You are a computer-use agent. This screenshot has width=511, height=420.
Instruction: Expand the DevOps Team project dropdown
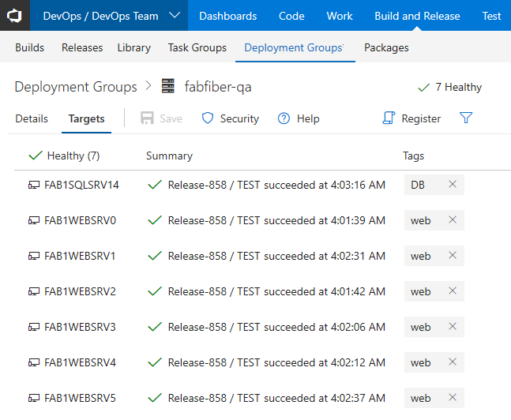pyautogui.click(x=175, y=15)
